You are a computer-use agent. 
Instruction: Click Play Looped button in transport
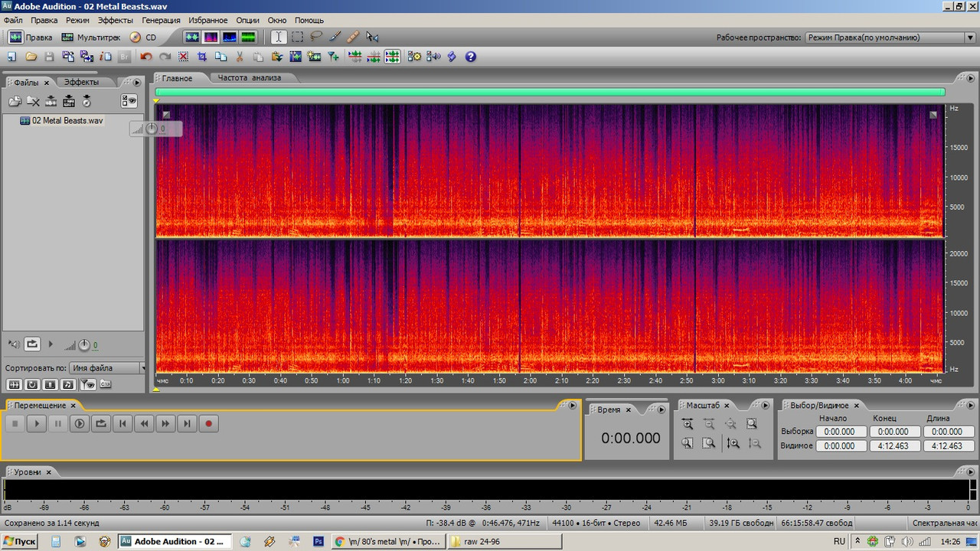(100, 423)
